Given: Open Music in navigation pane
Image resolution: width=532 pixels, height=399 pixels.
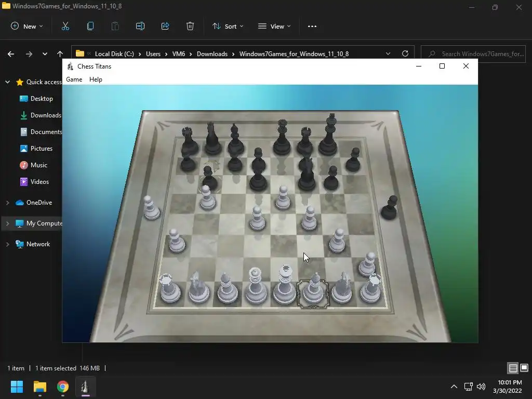Looking at the screenshot, I should (38, 165).
